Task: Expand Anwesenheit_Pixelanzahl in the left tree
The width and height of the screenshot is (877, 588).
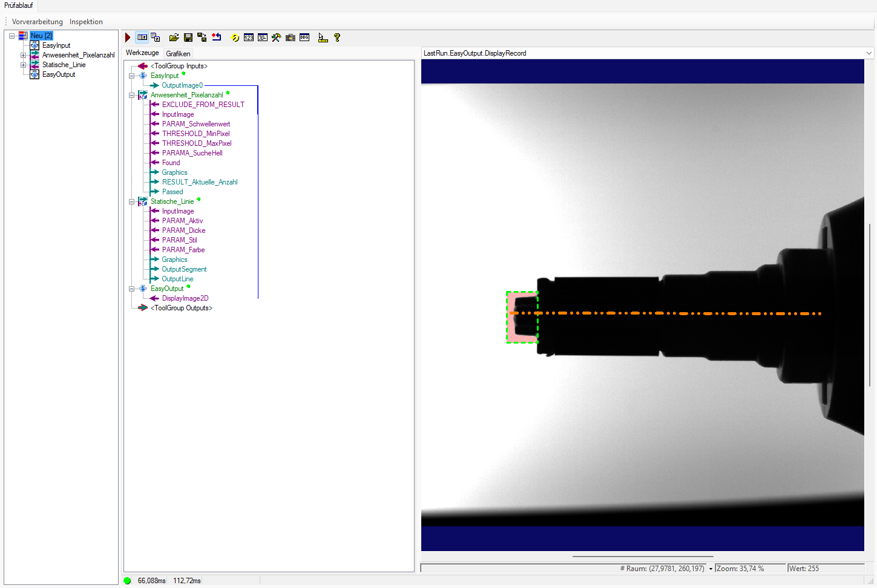Action: click(x=24, y=55)
